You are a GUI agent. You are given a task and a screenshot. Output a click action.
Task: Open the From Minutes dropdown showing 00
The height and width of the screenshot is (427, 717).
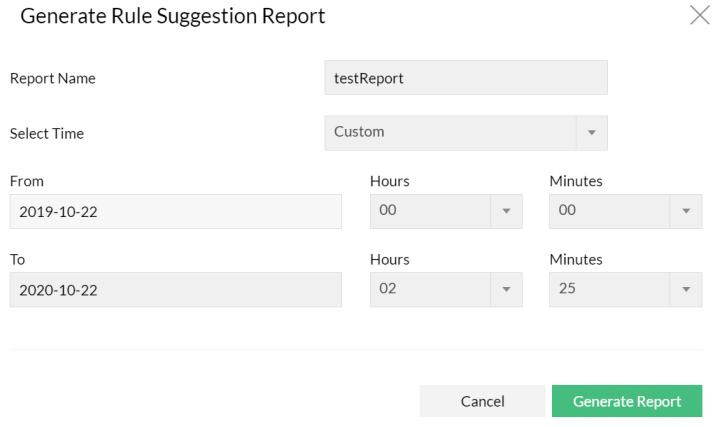coord(610,211)
